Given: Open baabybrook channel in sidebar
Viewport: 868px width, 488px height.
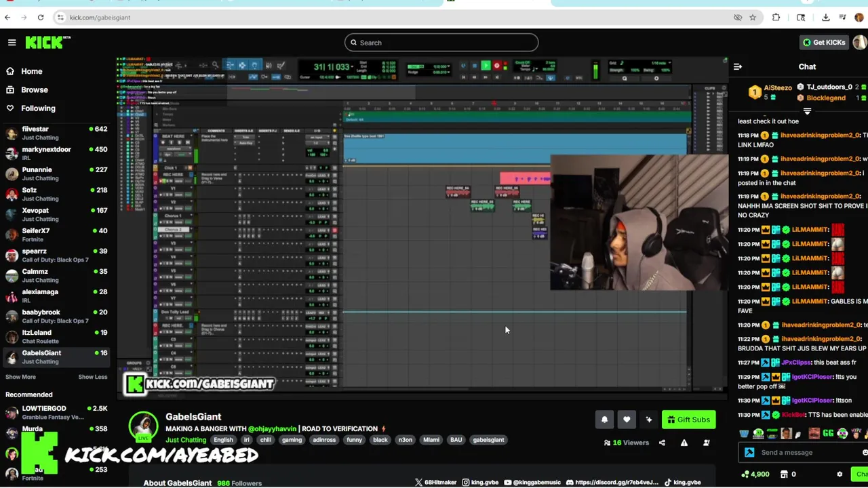Looking at the screenshot, I should click(56, 316).
